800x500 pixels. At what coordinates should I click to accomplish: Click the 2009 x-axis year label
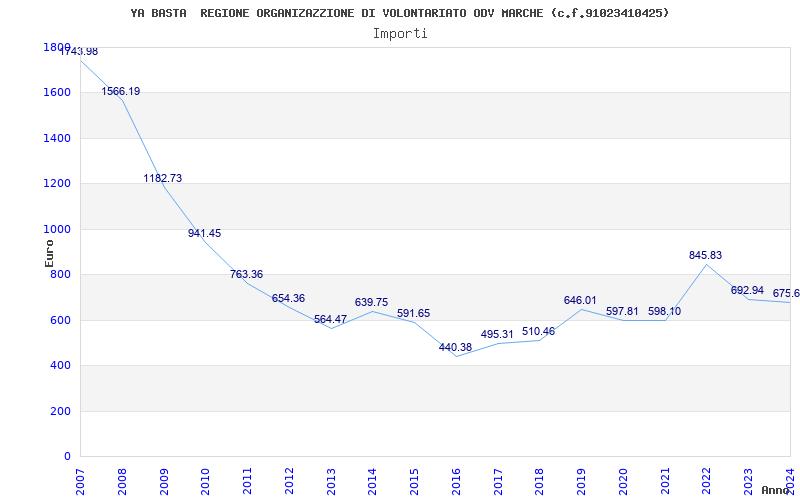point(164,481)
